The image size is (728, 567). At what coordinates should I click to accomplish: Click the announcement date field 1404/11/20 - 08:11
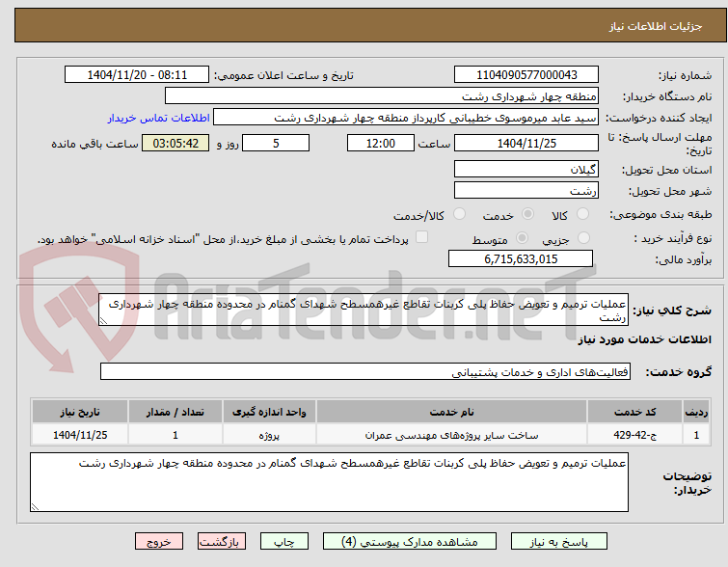click(137, 75)
